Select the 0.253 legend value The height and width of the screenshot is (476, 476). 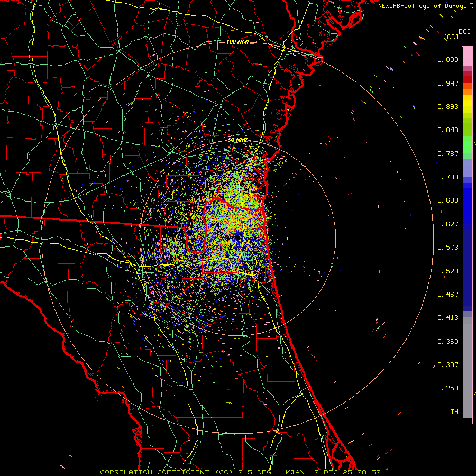(448, 388)
